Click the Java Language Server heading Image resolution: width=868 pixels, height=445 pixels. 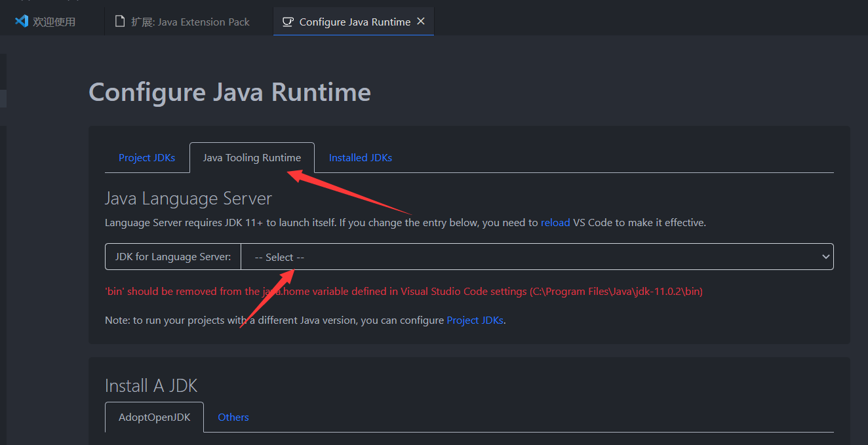188,198
